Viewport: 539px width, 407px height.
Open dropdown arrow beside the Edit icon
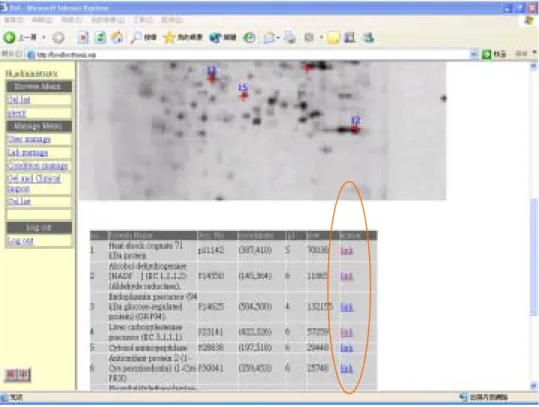[x=322, y=37]
